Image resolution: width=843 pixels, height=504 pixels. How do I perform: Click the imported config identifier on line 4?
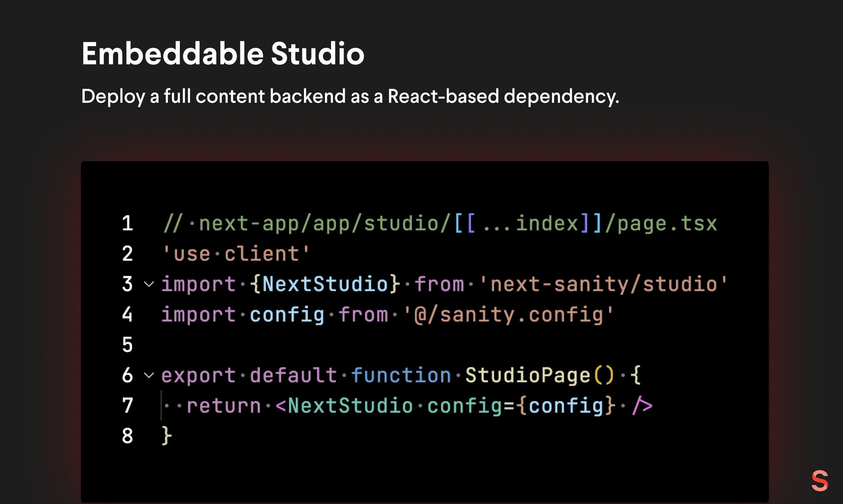pos(287,314)
